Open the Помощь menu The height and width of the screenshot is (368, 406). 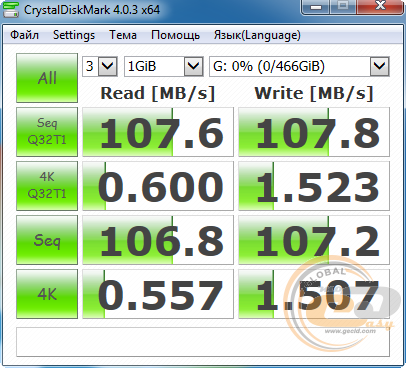(175, 35)
